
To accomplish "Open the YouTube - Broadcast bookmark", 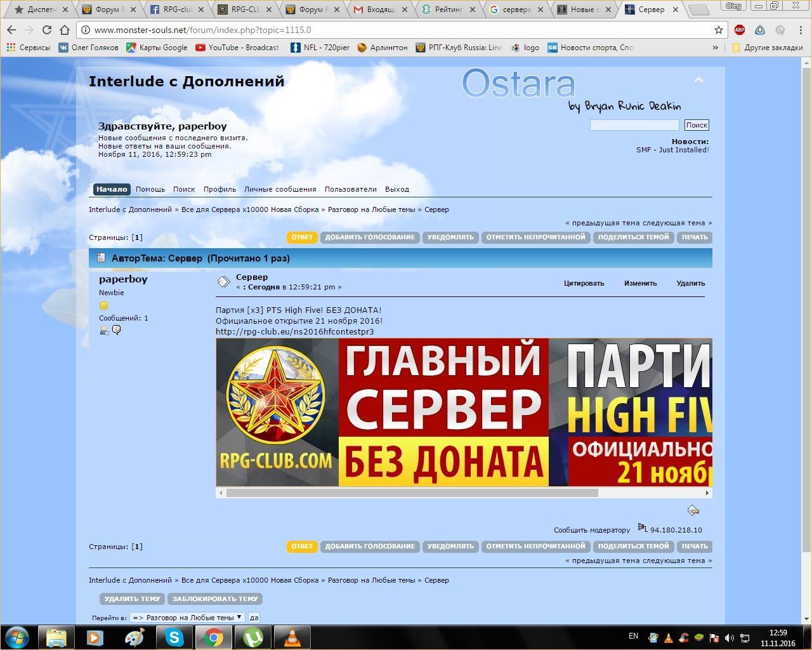I will pyautogui.click(x=237, y=48).
